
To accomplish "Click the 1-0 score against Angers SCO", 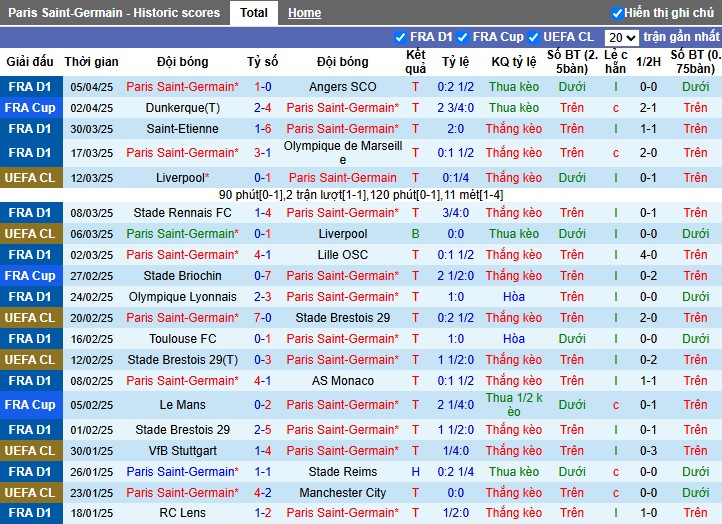I will pos(262,87).
